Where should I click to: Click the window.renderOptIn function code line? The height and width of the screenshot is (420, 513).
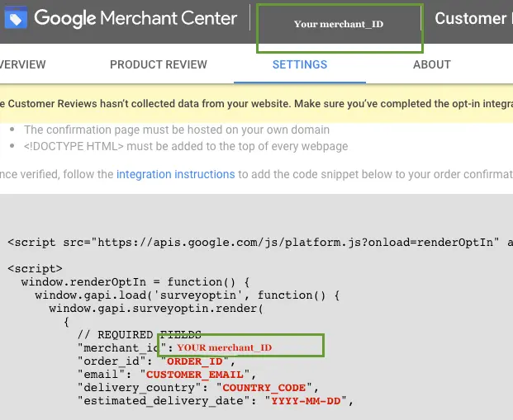tap(135, 282)
